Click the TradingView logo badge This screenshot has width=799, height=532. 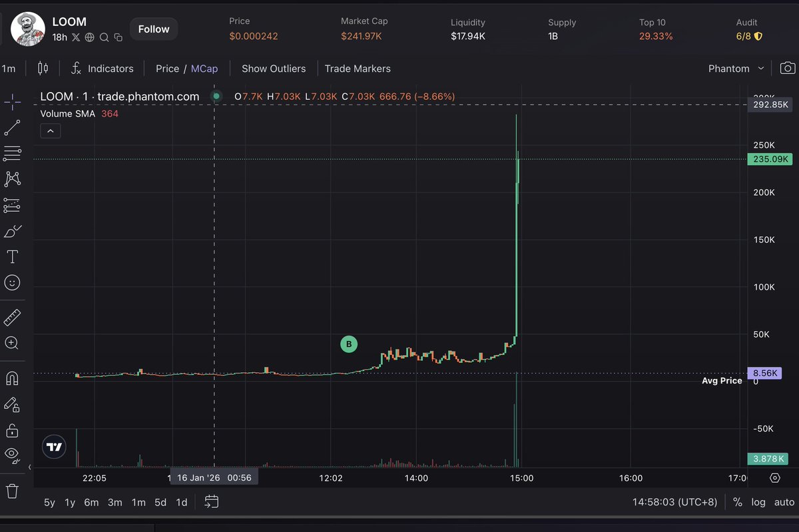tap(55, 447)
